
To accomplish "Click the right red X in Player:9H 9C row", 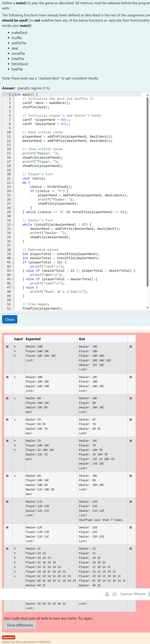I will [131, 419].
